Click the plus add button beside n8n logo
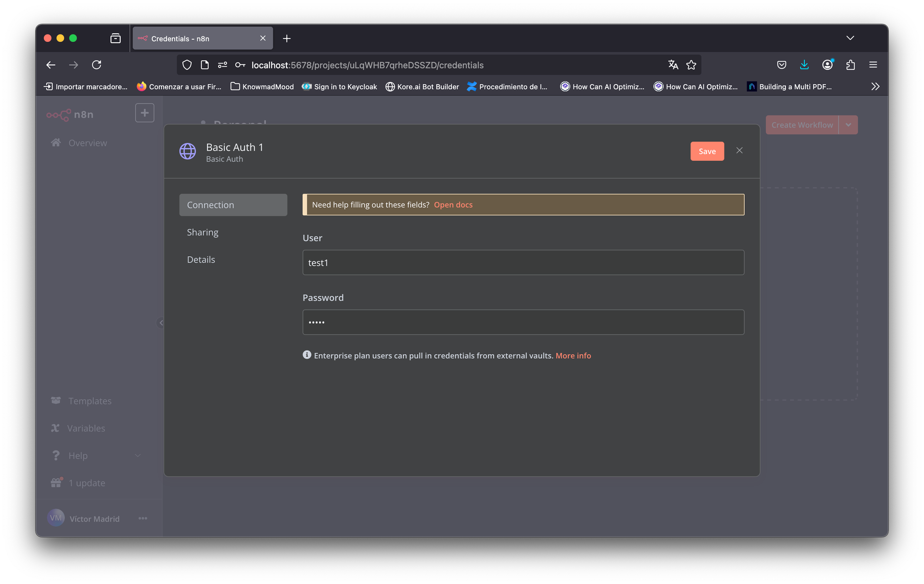Viewport: 924px width, 584px height. pos(145,113)
